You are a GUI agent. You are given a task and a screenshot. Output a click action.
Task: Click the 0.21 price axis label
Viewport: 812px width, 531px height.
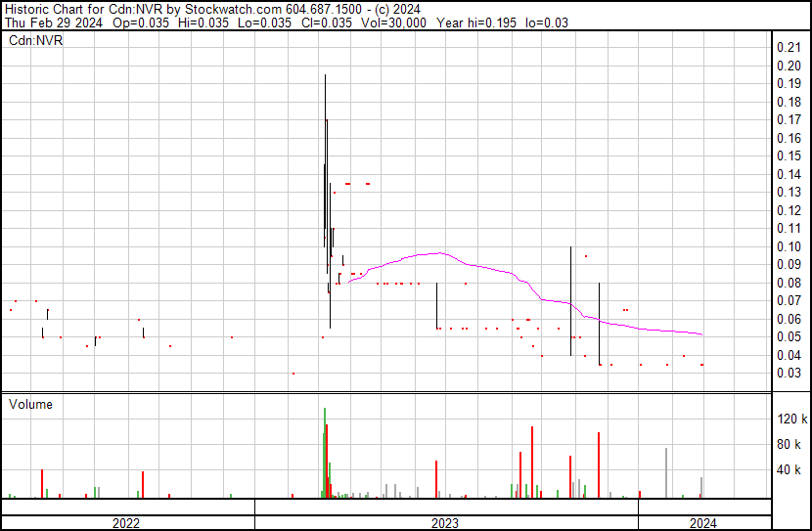pos(789,48)
